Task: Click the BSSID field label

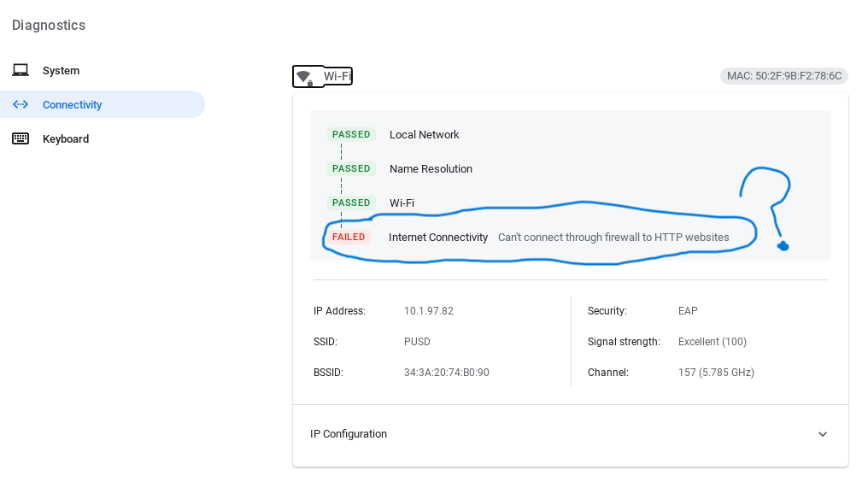Action: pyautogui.click(x=328, y=373)
